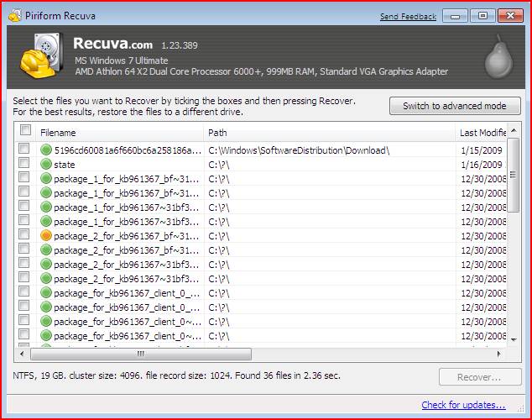Open the Check for updates link
Viewport: 532px width, 420px height.
(463, 405)
